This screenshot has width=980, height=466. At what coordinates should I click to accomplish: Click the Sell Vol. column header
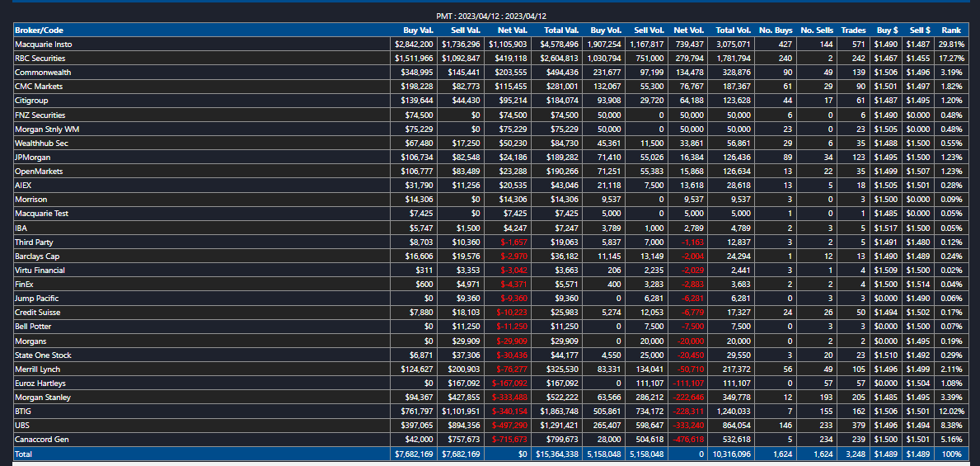pyautogui.click(x=649, y=30)
